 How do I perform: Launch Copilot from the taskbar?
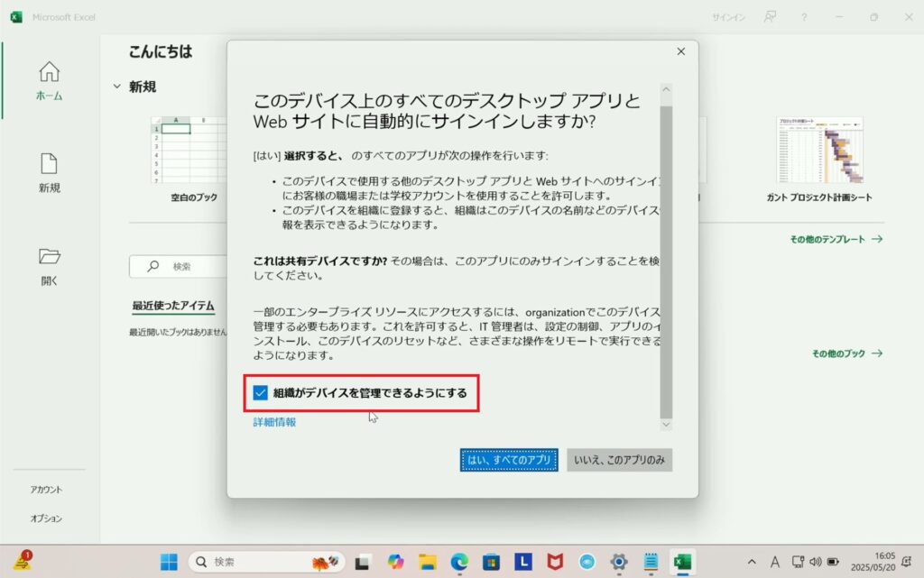point(395,562)
